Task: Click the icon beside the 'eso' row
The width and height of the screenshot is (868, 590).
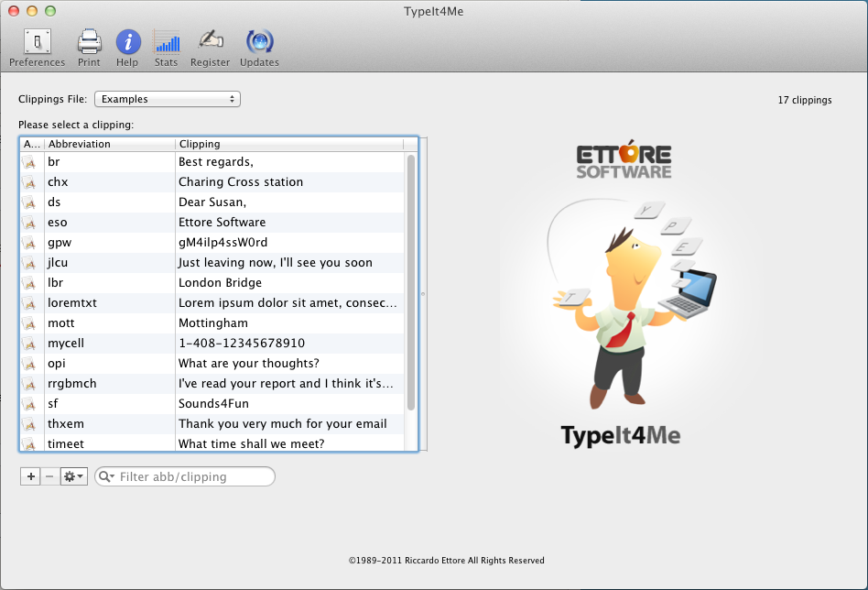Action: [28, 223]
